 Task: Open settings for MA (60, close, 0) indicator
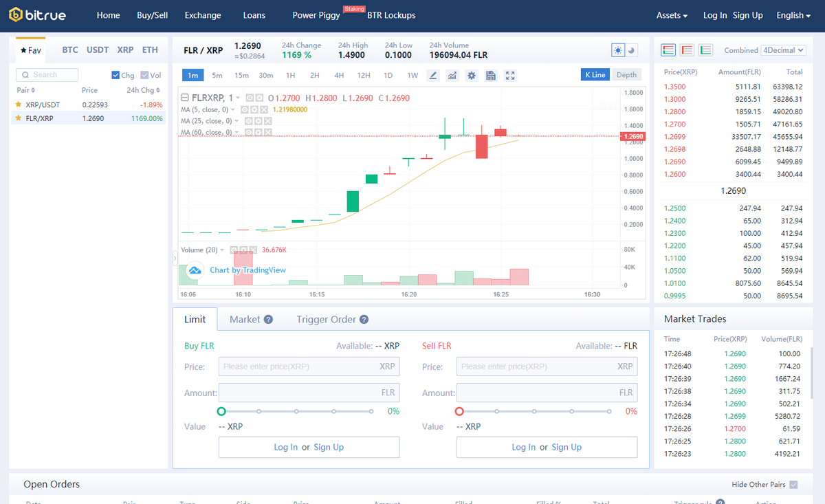click(258, 132)
